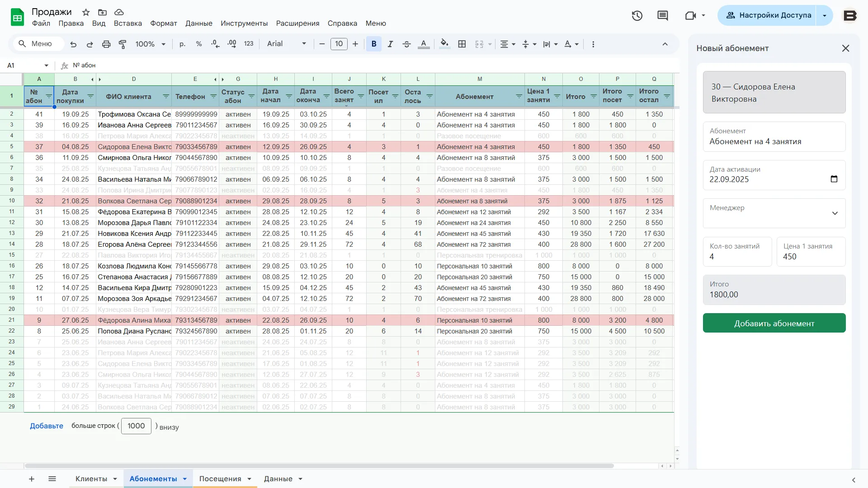Open more toolbar options (three dots)
The width and height of the screenshot is (868, 488).
point(593,44)
